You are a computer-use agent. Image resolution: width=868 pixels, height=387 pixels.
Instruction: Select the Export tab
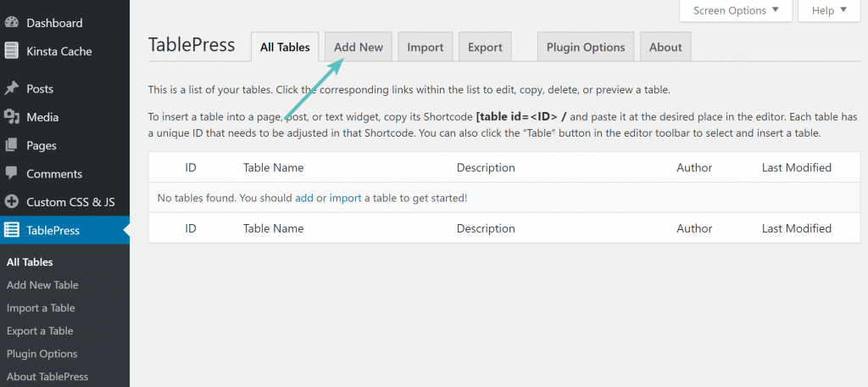pyautogui.click(x=485, y=47)
